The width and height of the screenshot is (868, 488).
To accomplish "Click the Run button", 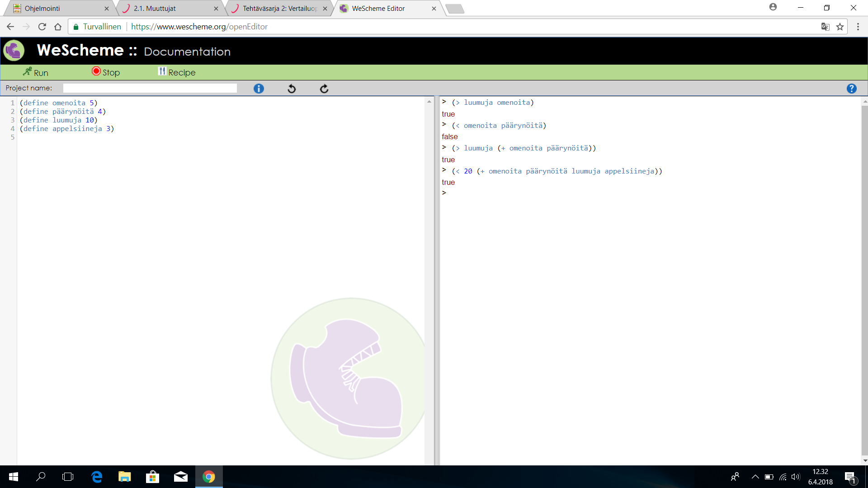I will pyautogui.click(x=35, y=72).
